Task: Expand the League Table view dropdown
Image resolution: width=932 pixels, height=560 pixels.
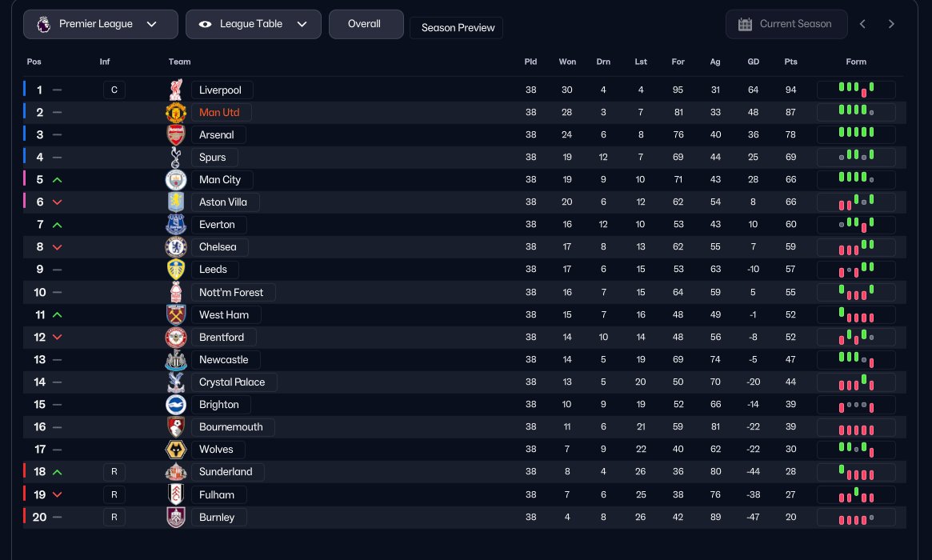Action: tap(253, 24)
